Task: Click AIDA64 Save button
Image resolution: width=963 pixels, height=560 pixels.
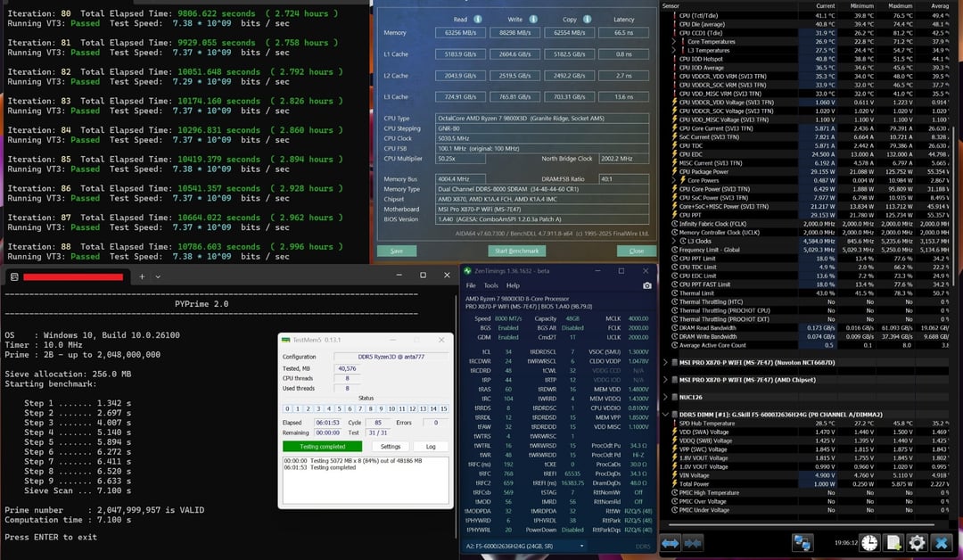Action: point(397,251)
